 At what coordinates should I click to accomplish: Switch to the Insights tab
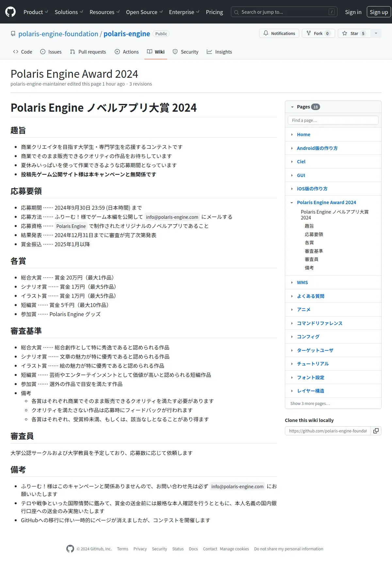(220, 52)
